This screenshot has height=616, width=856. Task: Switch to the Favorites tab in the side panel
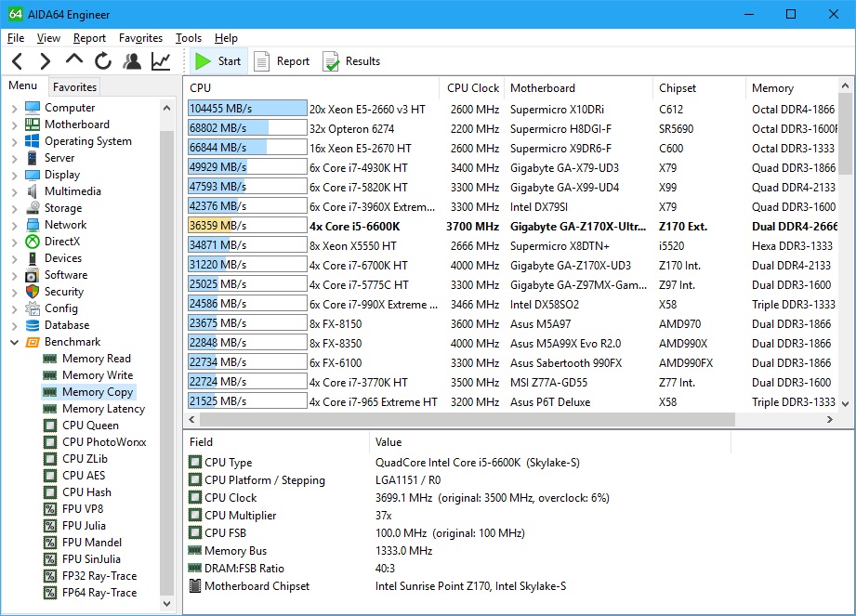(x=74, y=86)
